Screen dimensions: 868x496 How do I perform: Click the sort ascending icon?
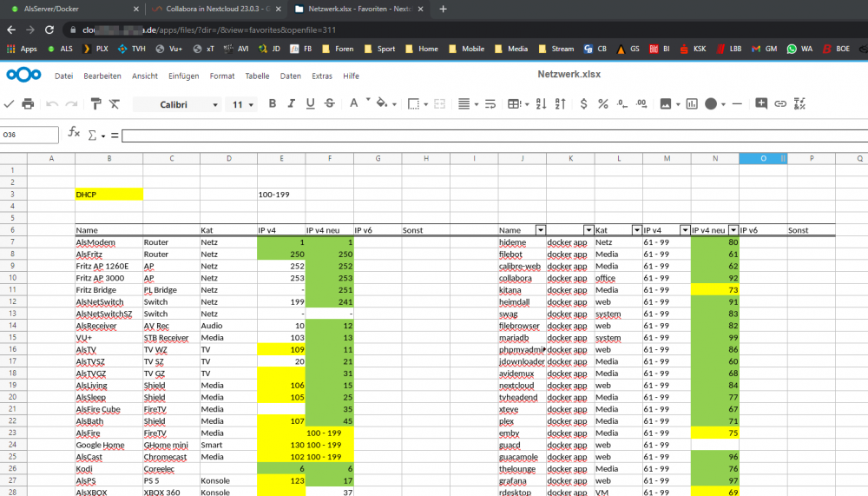tap(541, 103)
